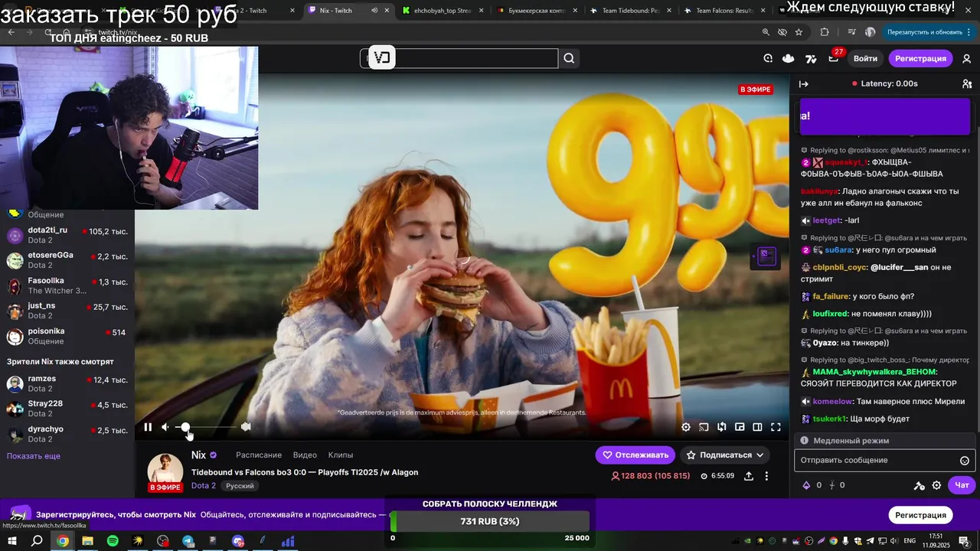Click Перезапустить и обновить browser button
Image resolution: width=980 pixels, height=551 pixels.
pyautogui.click(x=925, y=32)
